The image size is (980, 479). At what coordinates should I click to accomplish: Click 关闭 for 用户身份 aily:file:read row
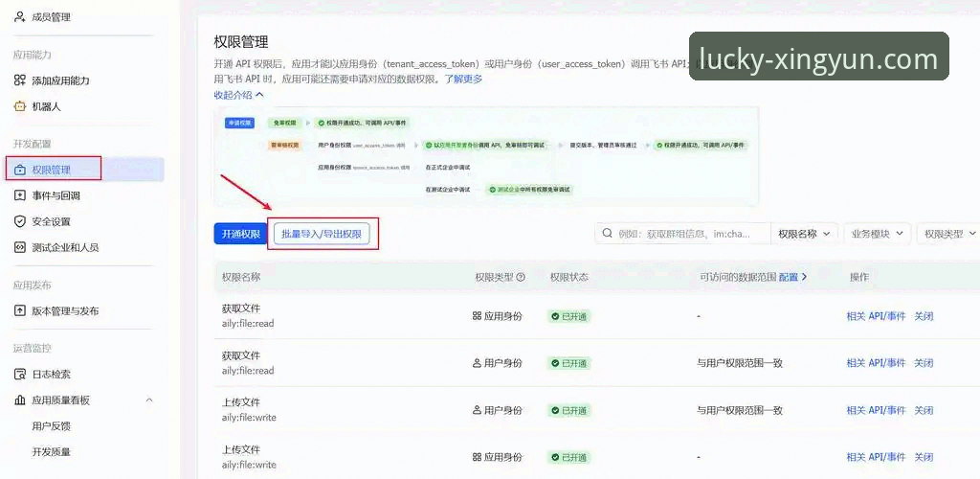click(924, 363)
